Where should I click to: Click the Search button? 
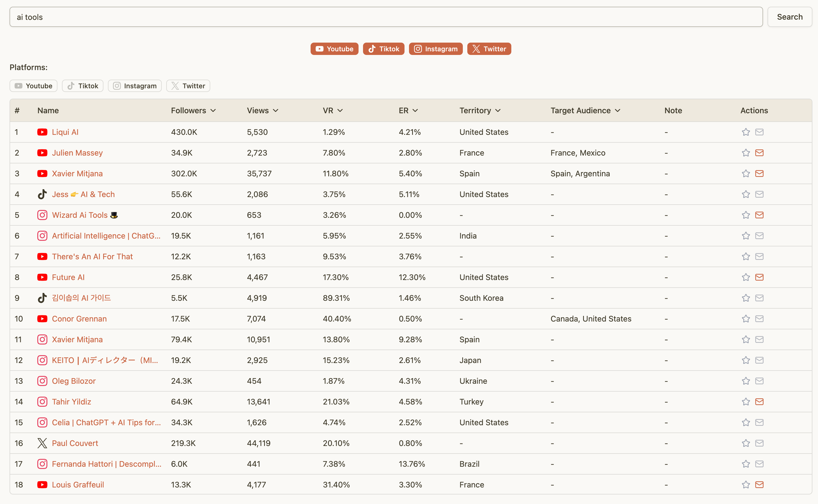tap(789, 17)
